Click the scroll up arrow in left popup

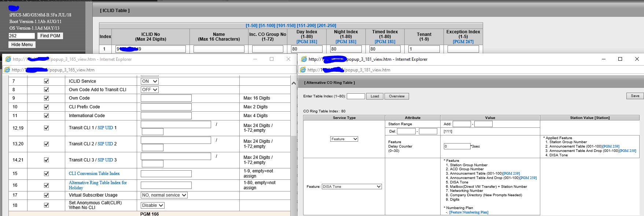coord(293,83)
